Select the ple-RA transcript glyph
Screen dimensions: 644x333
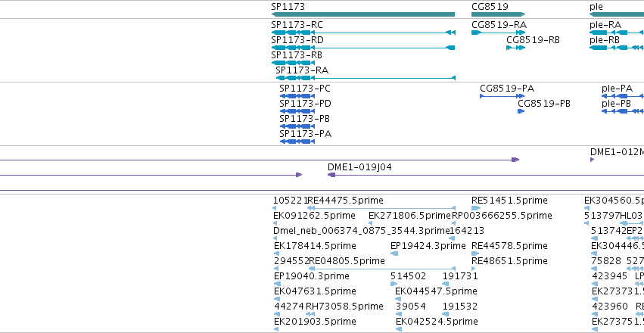(617, 33)
